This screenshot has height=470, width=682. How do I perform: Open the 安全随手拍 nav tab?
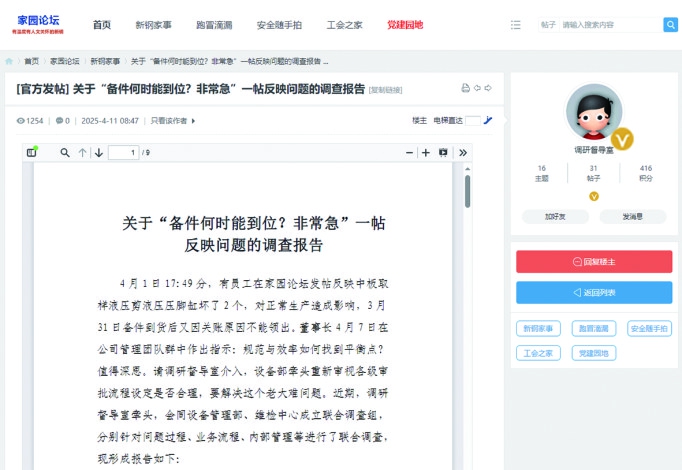282,24
